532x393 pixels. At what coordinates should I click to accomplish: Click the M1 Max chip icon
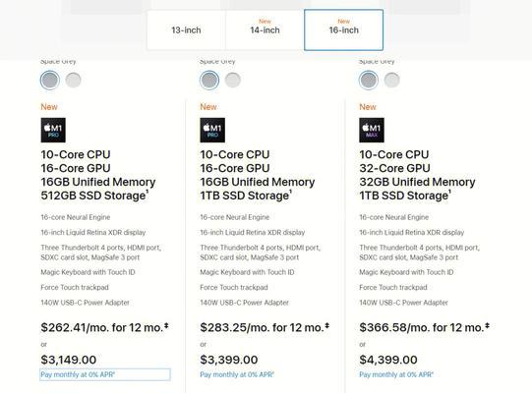[372, 131]
